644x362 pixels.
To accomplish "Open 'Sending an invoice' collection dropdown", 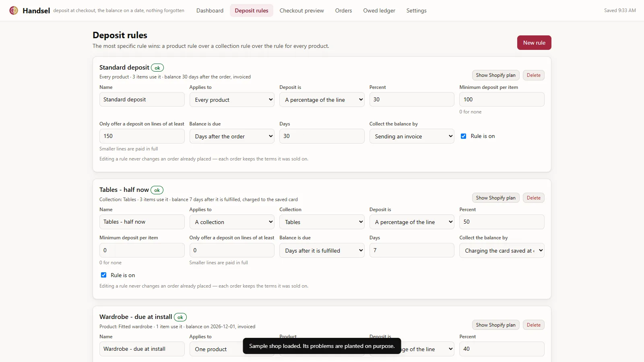I will tap(412, 136).
